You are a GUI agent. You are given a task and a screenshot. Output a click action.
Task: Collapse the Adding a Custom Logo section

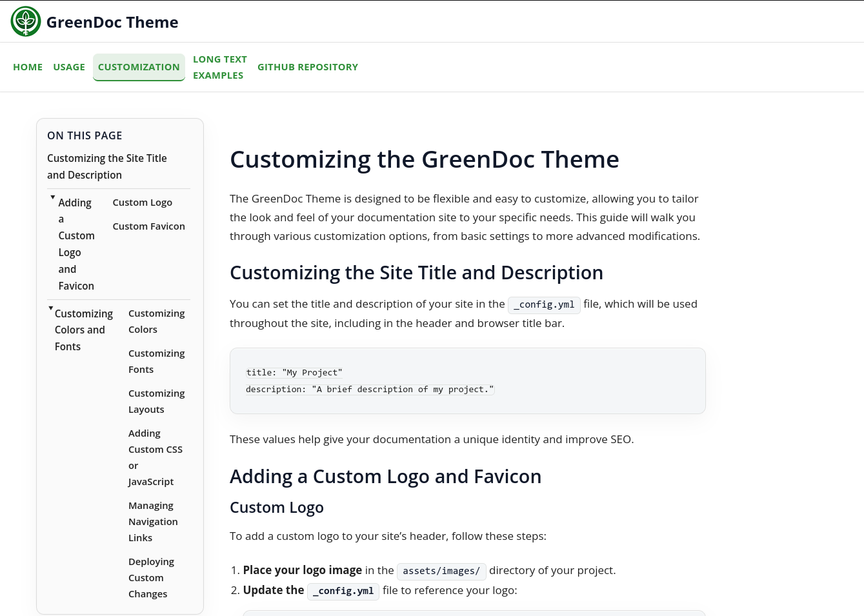click(x=52, y=197)
